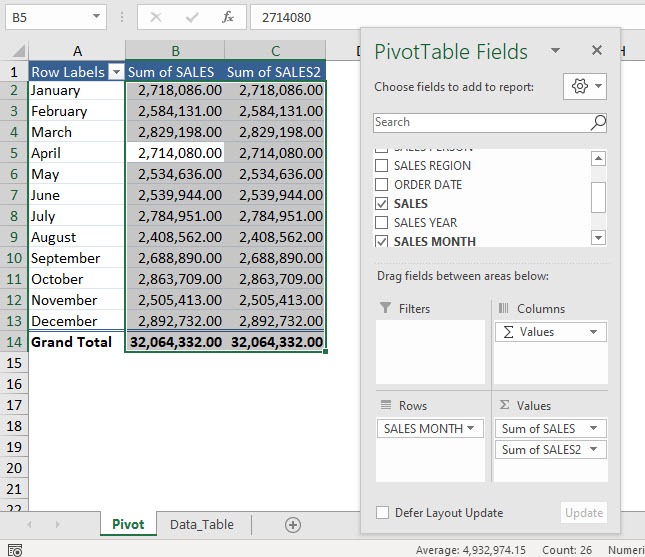The image size is (645, 557).
Task: Select cell C6 with 2,534,636.00
Action: click(275, 174)
